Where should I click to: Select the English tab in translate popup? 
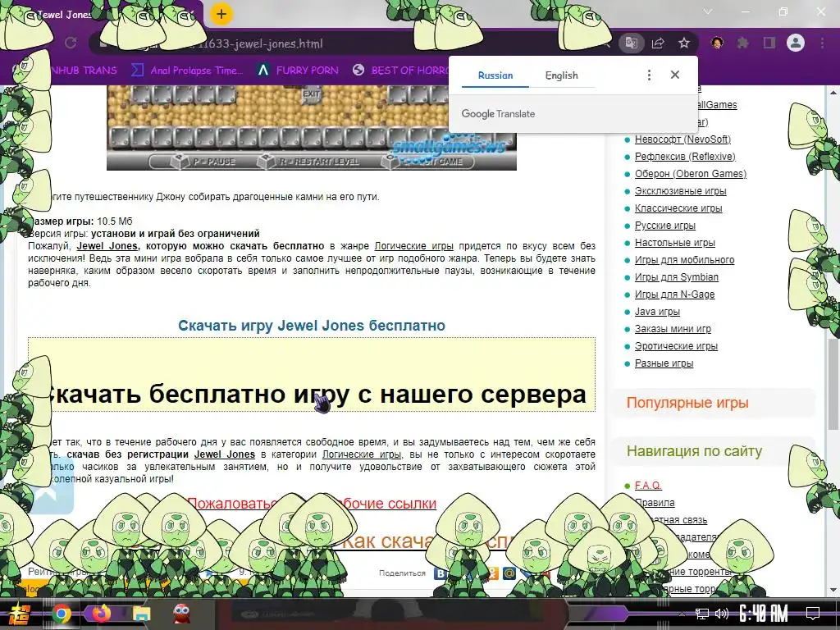tap(561, 75)
